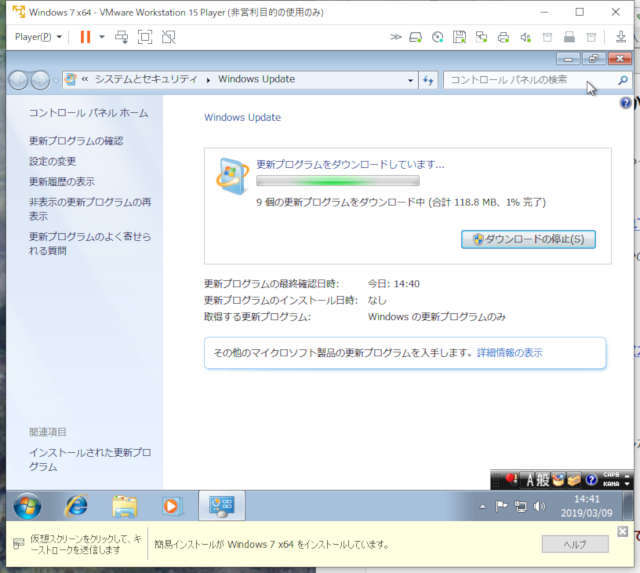Open the address bar history dropdown
The image size is (640, 573).
pos(411,80)
